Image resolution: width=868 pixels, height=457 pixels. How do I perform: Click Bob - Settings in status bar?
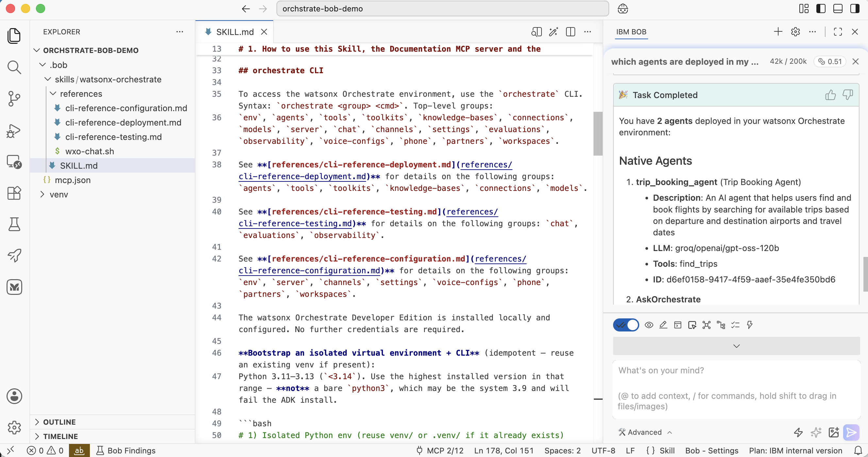[712, 450]
